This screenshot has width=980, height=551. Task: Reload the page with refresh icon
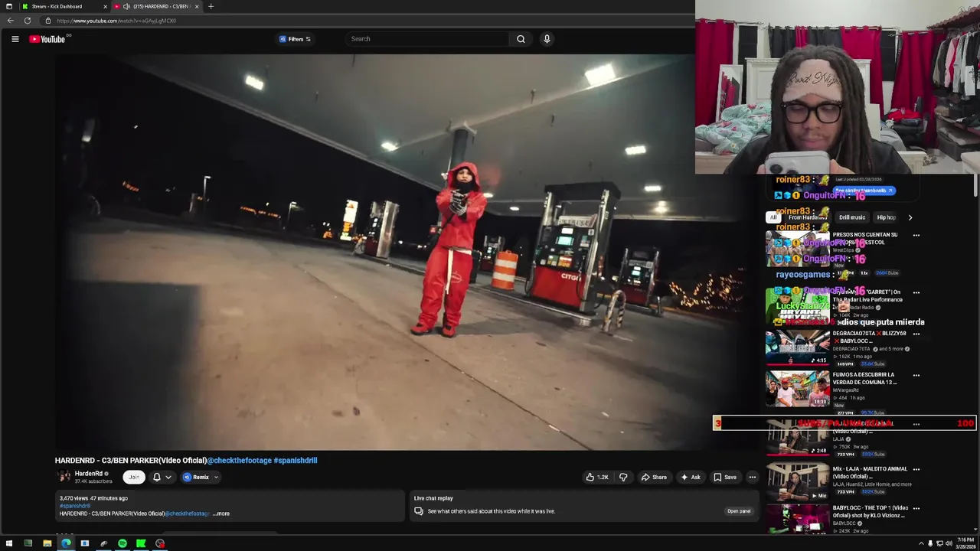28,21
